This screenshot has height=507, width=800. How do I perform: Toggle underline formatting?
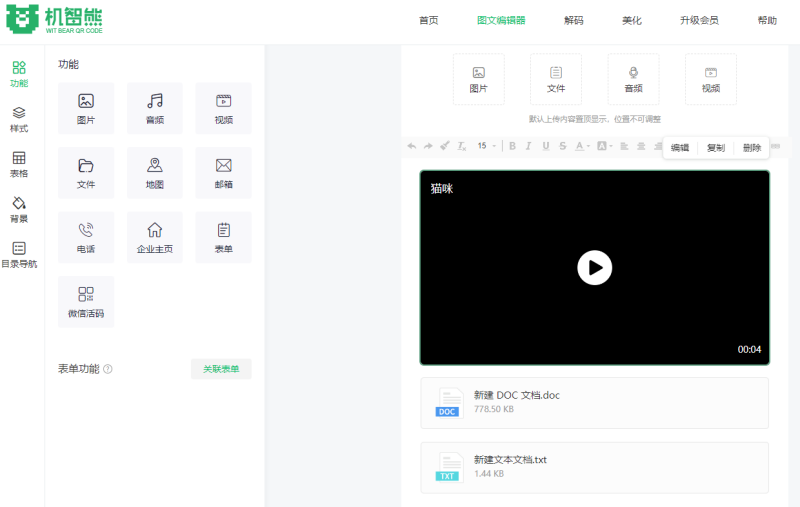pos(546,146)
